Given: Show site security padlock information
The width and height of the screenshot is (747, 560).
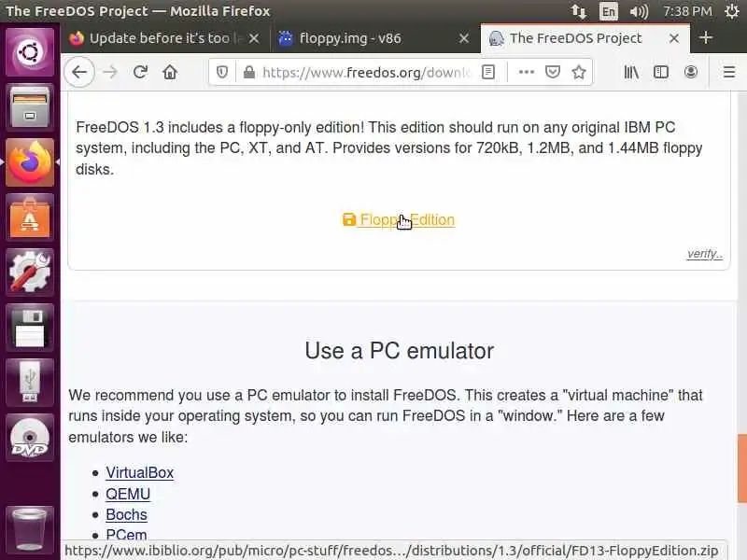Looking at the screenshot, I should pyautogui.click(x=248, y=73).
